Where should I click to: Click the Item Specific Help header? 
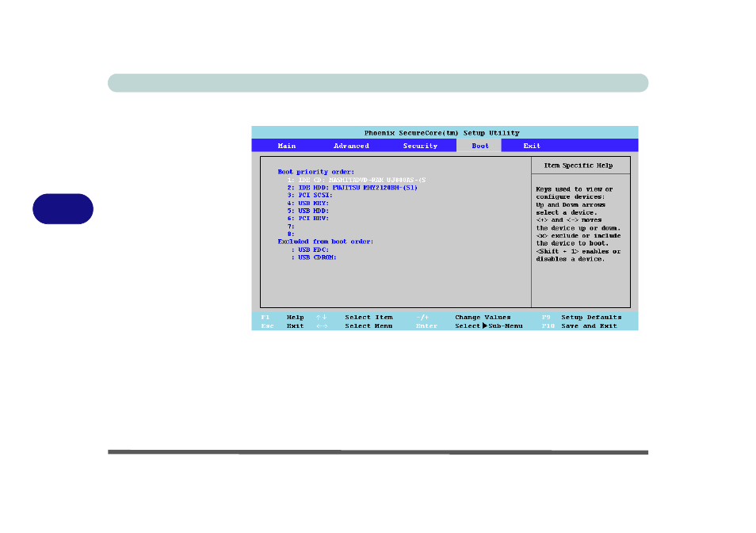pyautogui.click(x=578, y=166)
